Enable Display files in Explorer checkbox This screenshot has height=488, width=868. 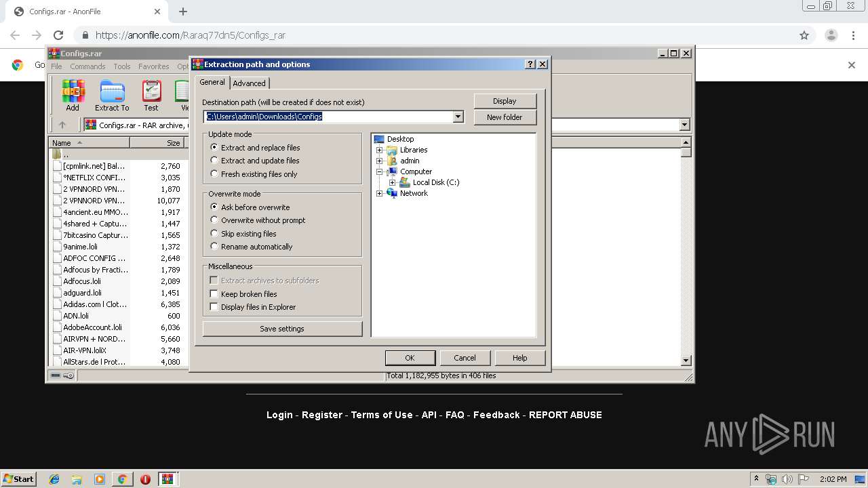(x=214, y=306)
